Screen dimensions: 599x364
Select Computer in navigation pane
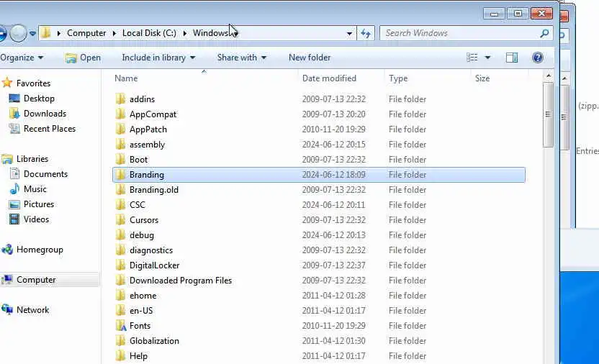pos(36,280)
